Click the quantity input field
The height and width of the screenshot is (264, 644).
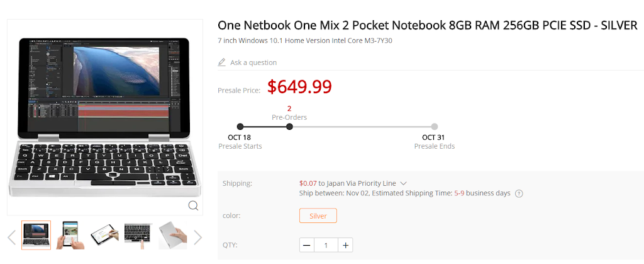click(326, 245)
